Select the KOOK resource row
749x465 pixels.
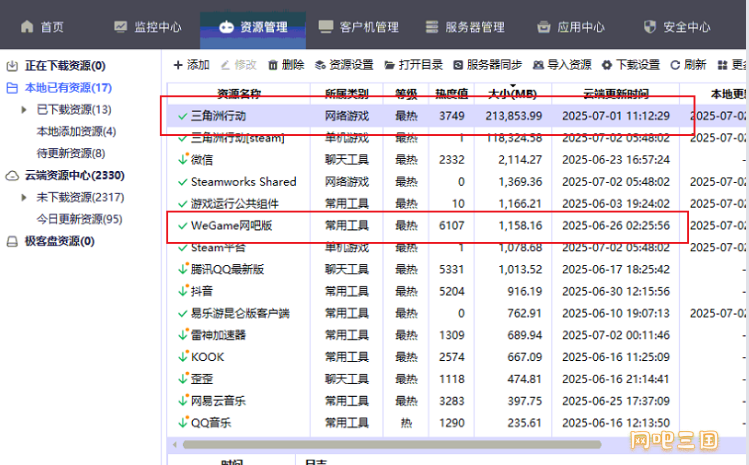click(x=456, y=357)
